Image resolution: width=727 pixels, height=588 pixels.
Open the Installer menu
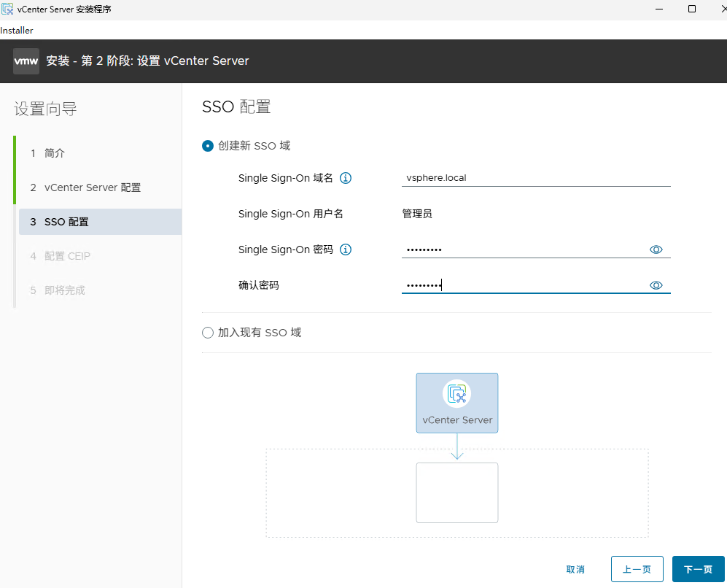pyautogui.click(x=18, y=30)
